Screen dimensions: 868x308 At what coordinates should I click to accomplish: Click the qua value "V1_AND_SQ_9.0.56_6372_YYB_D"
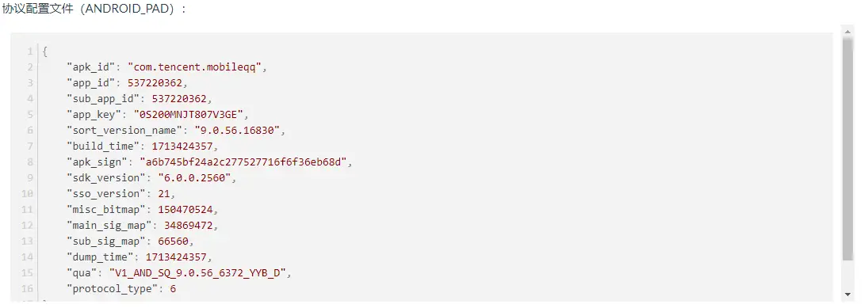(x=197, y=272)
